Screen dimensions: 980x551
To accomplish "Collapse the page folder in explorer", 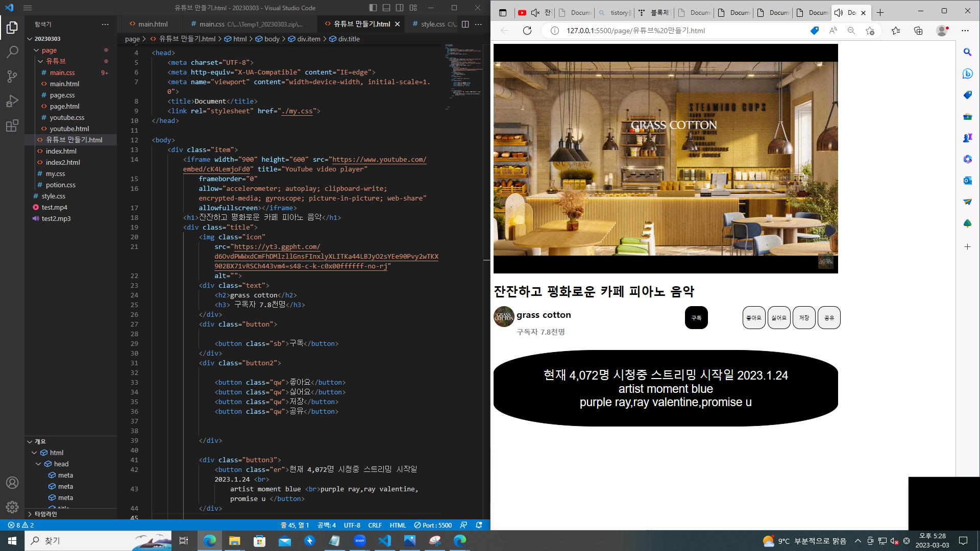I will [x=49, y=50].
